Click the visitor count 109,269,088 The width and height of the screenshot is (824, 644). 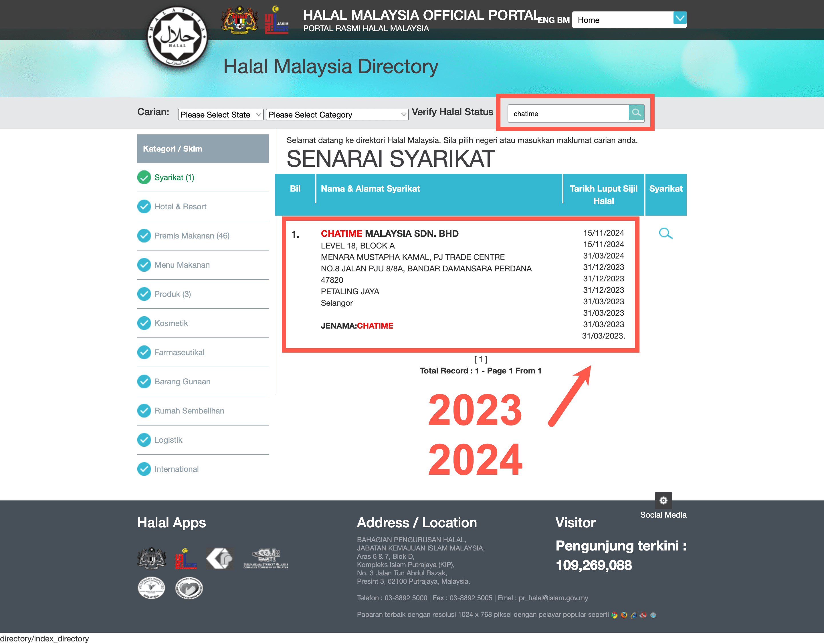click(x=593, y=565)
